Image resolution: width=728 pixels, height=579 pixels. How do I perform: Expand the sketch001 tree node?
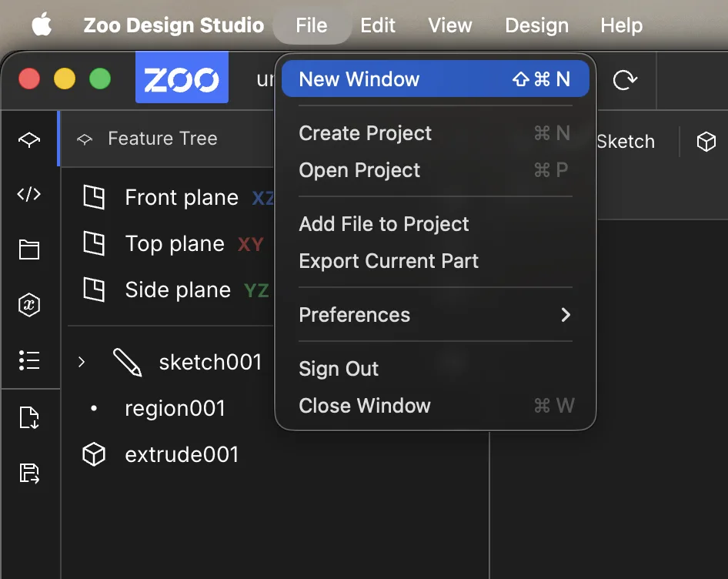[x=82, y=362]
